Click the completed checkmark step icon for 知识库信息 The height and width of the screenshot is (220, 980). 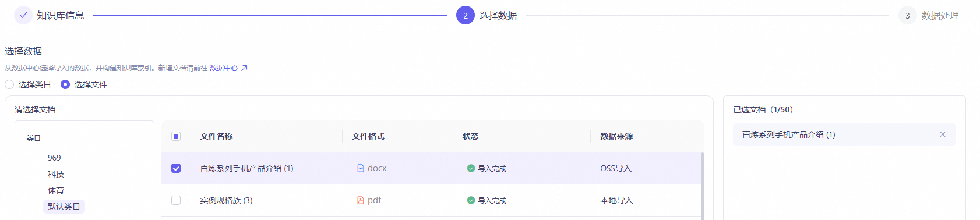coord(23,16)
